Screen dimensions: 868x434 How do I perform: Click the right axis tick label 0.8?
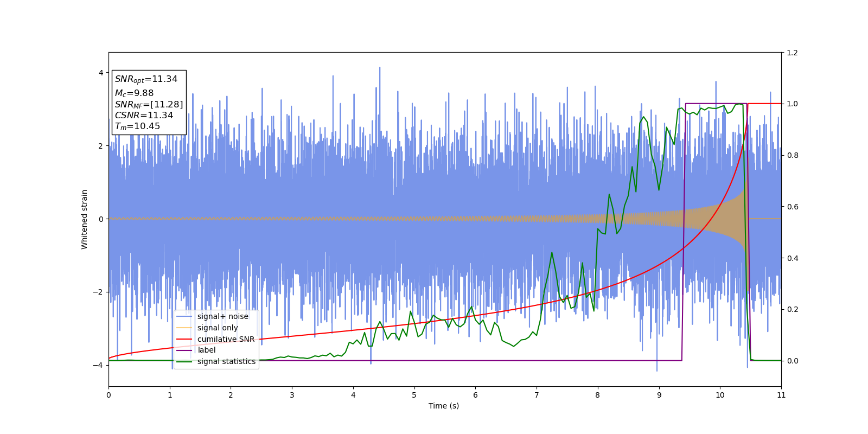tap(792, 155)
